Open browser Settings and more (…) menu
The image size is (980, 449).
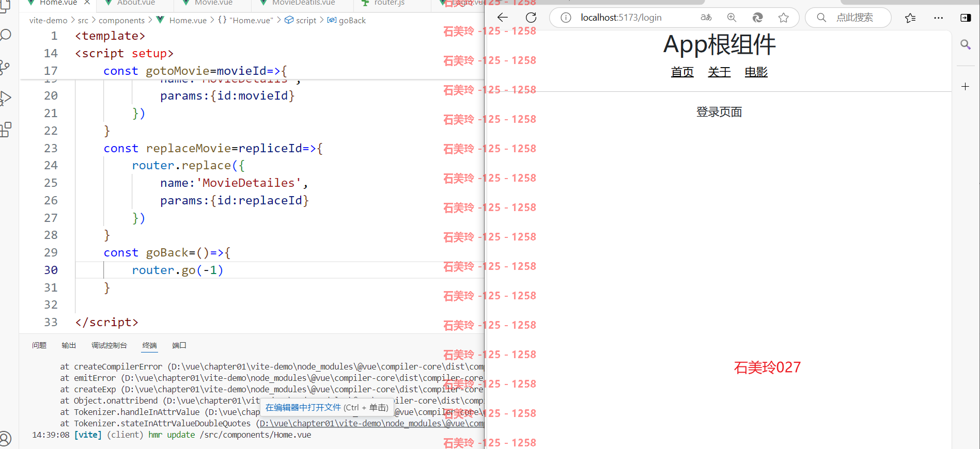(938, 18)
